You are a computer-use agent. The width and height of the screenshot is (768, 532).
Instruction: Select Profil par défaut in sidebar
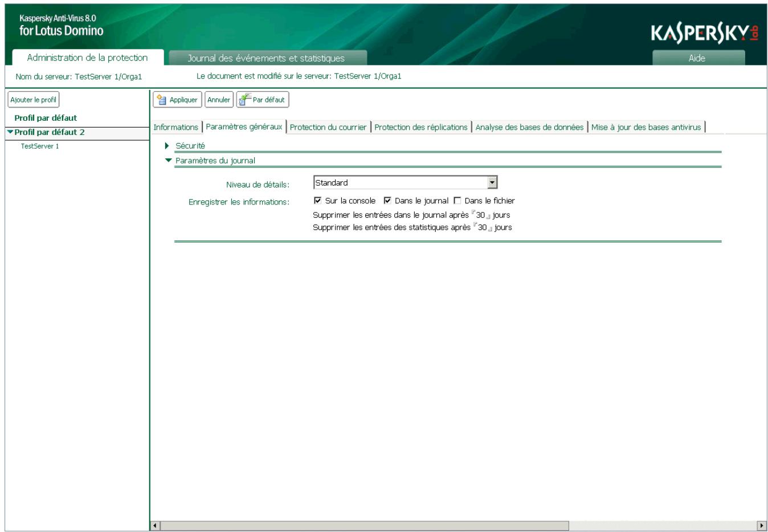click(46, 118)
